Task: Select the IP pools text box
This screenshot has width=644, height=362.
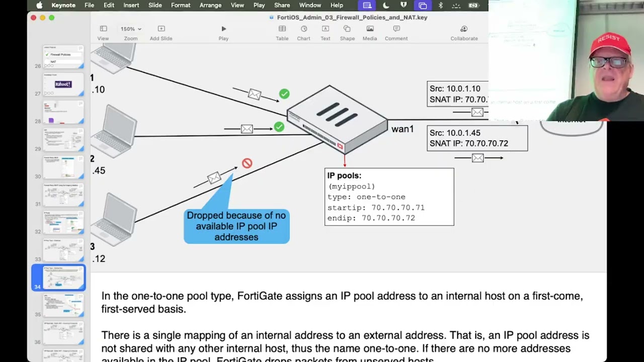Action: [x=389, y=197]
